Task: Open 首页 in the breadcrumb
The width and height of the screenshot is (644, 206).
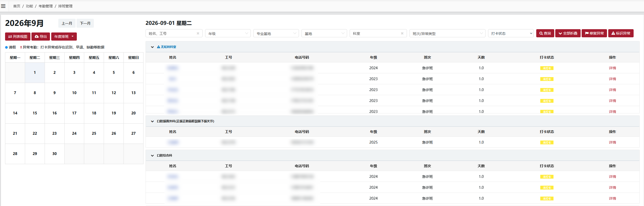Action: tap(17, 6)
